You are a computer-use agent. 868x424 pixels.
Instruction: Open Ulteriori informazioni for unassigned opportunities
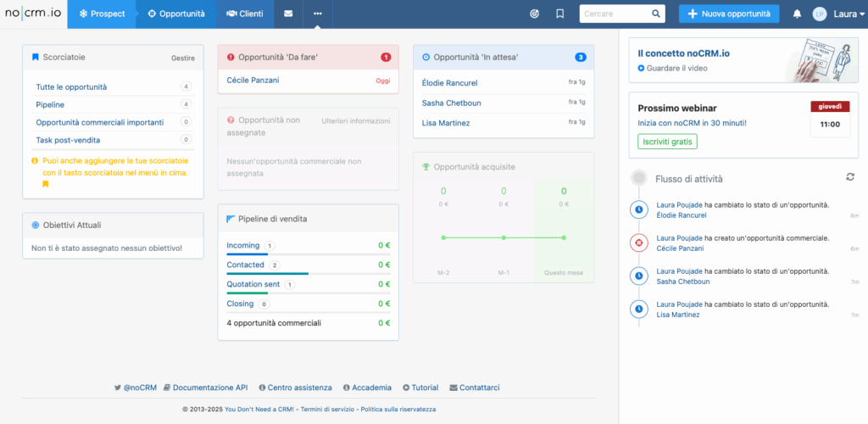pyautogui.click(x=356, y=120)
